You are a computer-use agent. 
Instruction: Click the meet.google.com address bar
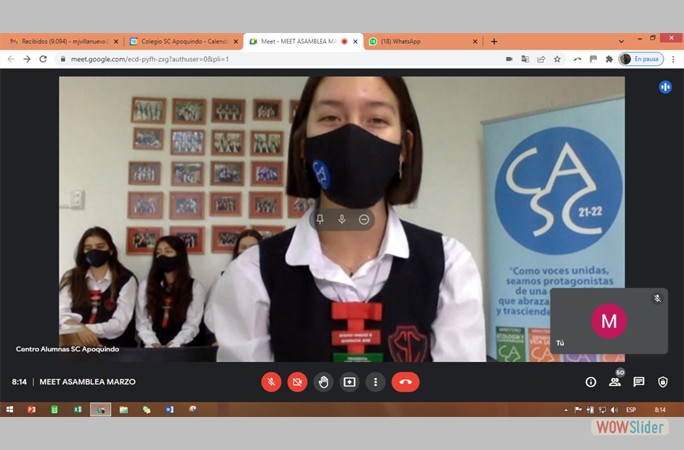pyautogui.click(x=279, y=59)
